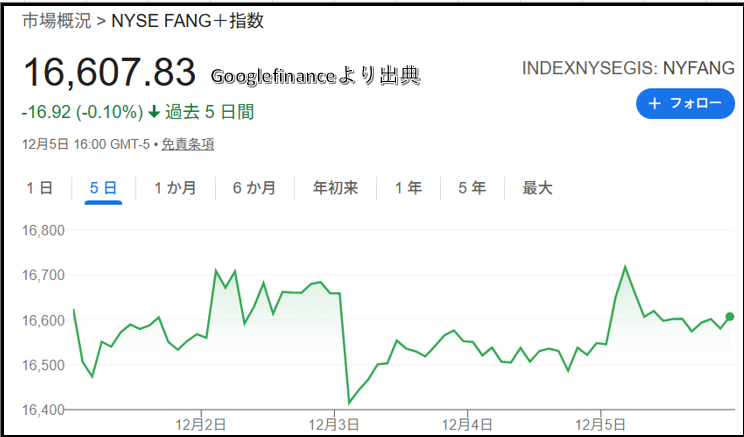The width and height of the screenshot is (744, 437).
Task: Choose the 1年 range tab
Action: 408,188
